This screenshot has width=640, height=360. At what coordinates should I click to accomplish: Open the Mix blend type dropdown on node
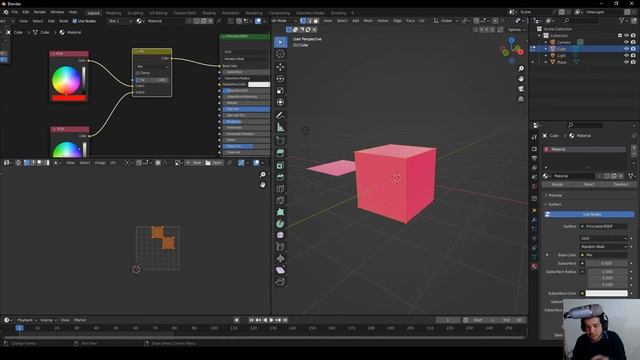point(152,67)
